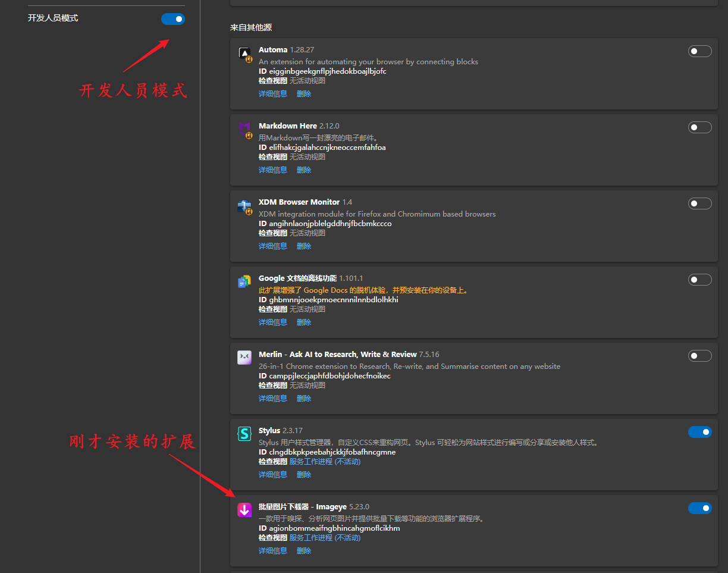Image resolution: width=728 pixels, height=573 pixels.
Task: Open 详细信息 for Automa
Action: [x=273, y=94]
